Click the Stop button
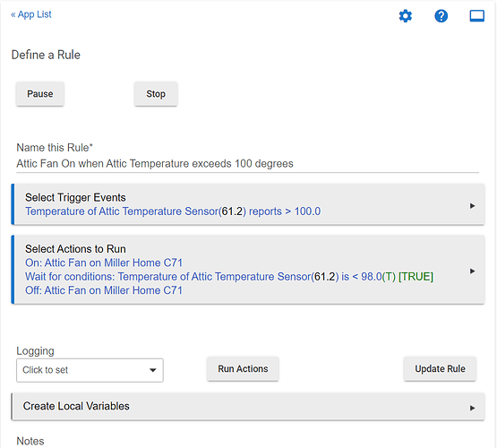 click(x=156, y=94)
